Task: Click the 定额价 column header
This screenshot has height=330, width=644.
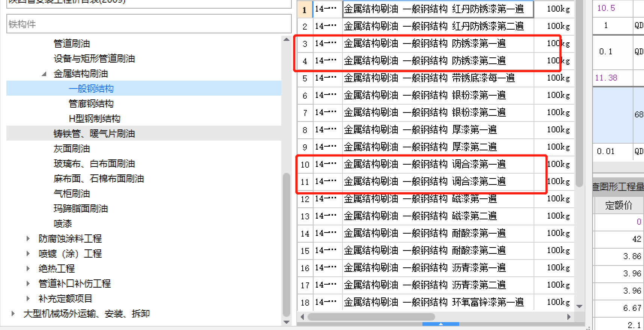Action: 618,205
